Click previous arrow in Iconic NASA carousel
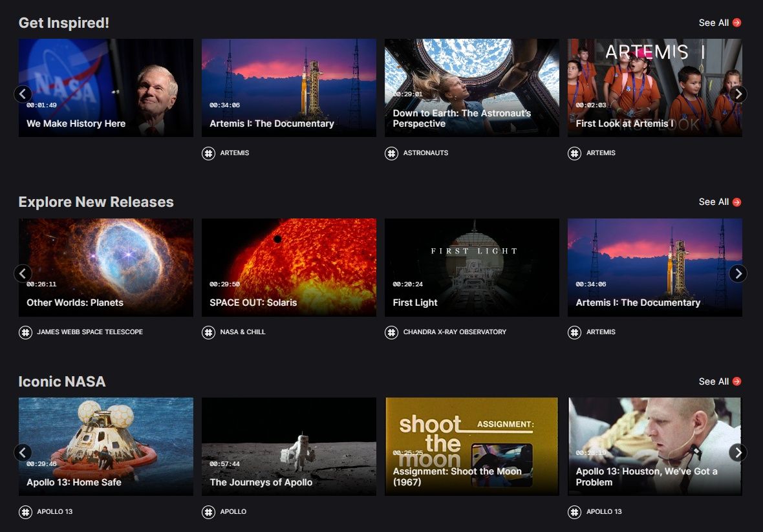The width and height of the screenshot is (763, 532). [23, 452]
